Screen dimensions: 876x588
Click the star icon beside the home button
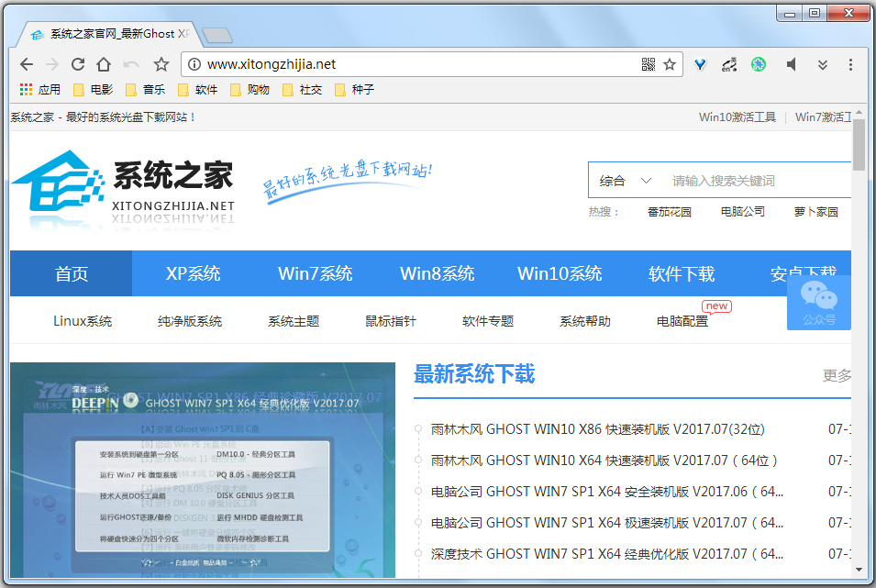[161, 64]
